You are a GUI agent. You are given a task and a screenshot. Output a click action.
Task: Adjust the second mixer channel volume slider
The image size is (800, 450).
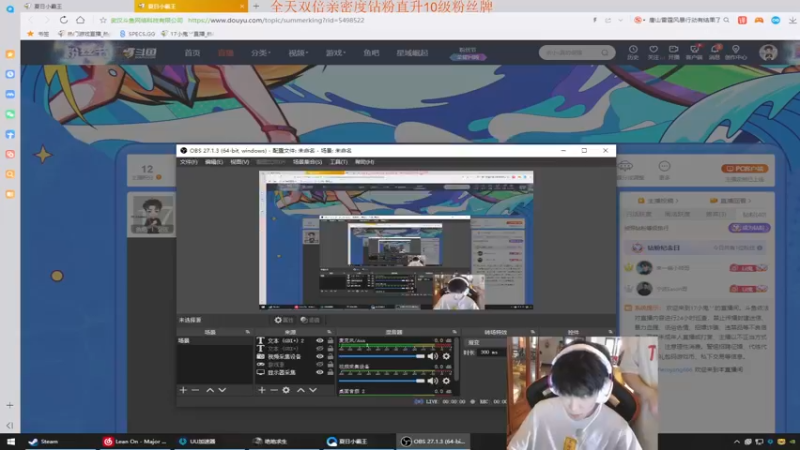(382, 381)
